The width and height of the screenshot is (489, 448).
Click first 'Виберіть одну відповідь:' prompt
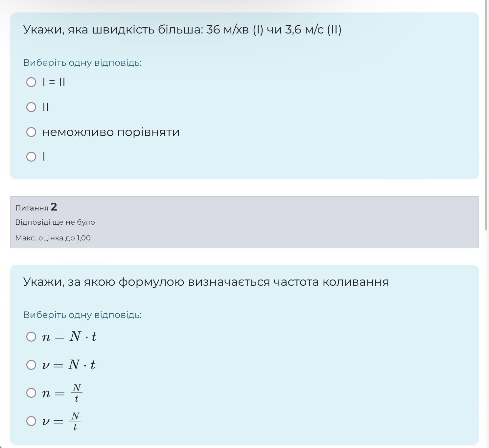pos(82,62)
